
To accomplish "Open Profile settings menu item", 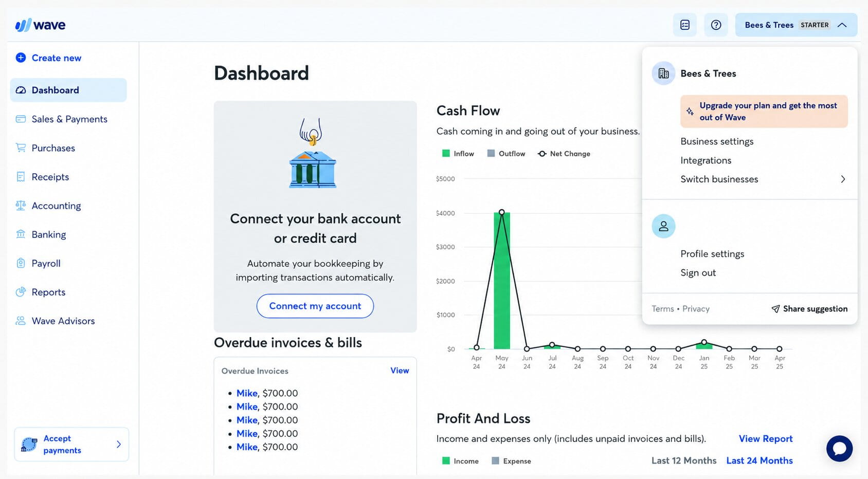I will coord(712,254).
